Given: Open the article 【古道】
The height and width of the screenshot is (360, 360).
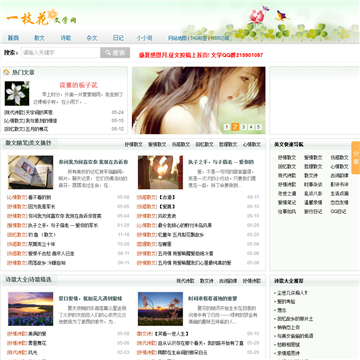Looking at the screenshot, I should [x=167, y=197].
